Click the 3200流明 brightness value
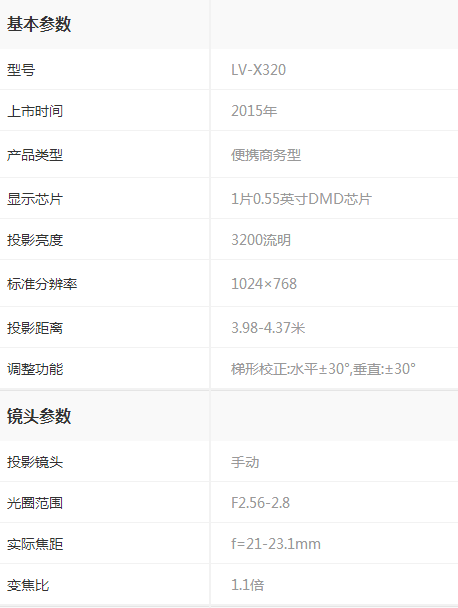 (x=261, y=240)
